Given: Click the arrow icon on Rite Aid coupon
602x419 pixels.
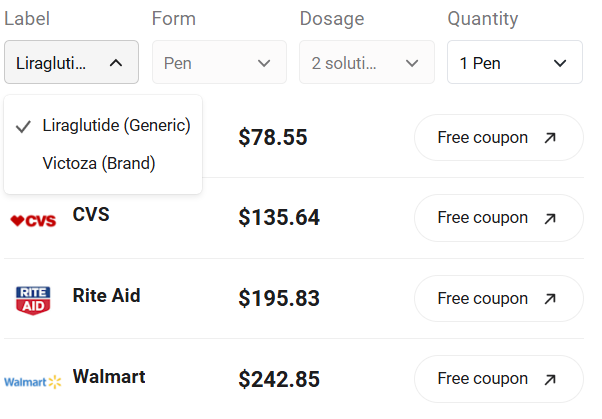Looking at the screenshot, I should coord(550,299).
